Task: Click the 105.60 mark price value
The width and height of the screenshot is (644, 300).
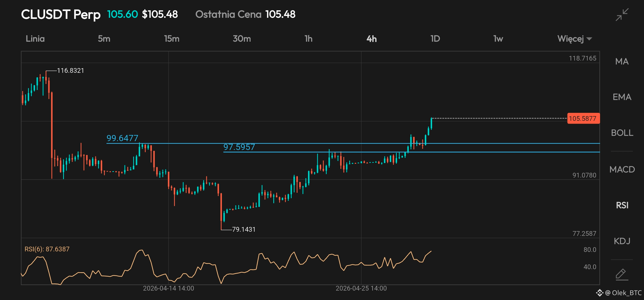Action: (x=122, y=14)
